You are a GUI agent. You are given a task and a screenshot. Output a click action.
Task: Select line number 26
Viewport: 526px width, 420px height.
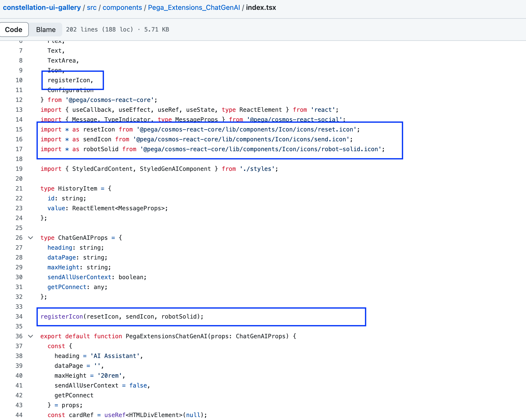pyautogui.click(x=19, y=238)
